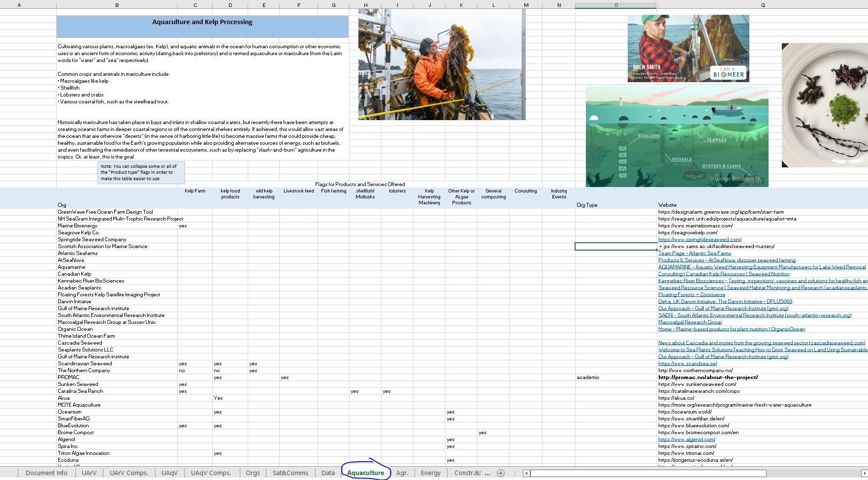Click the horizontal scrollbar right arrow
Viewport: 868px width, 480px height.
(864, 473)
